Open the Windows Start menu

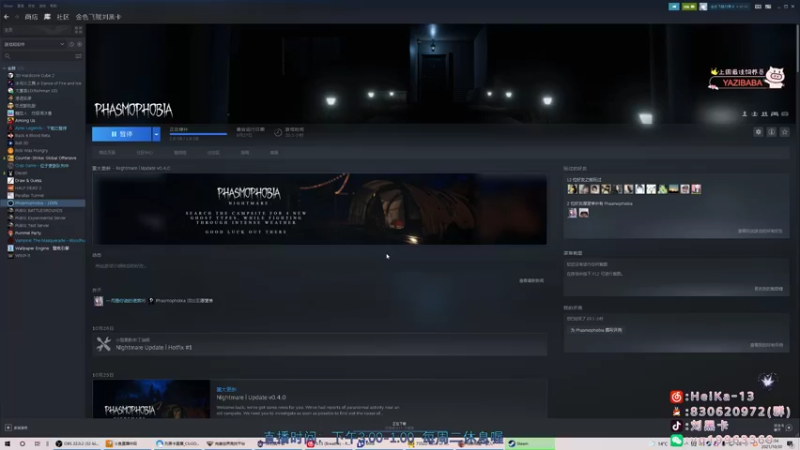(x=7, y=444)
